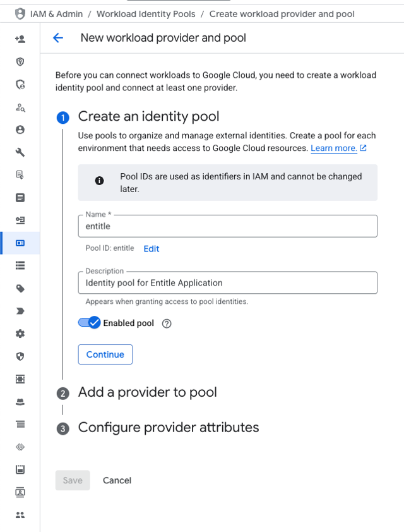404x532 pixels.
Task: Click the Appears when granting access hint text
Action: pyautogui.click(x=167, y=301)
